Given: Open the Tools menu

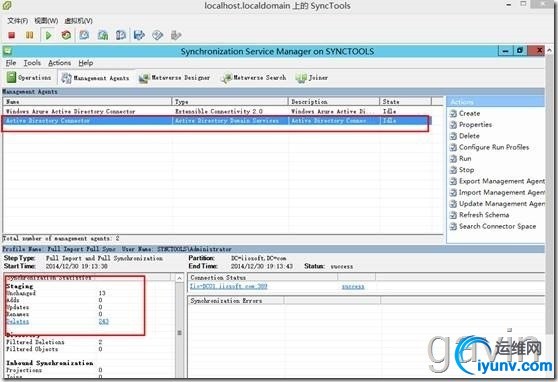Looking at the screenshot, I should pyautogui.click(x=32, y=63).
